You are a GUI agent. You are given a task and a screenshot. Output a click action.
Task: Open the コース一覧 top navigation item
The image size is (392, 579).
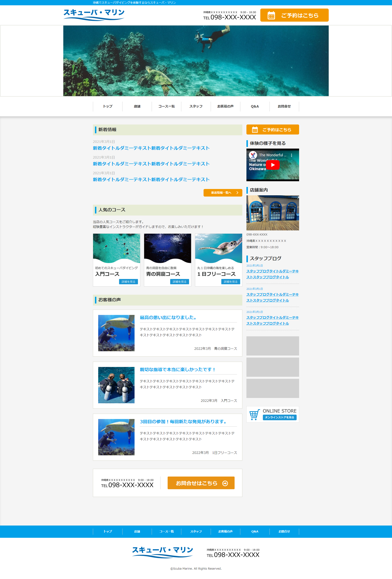click(x=166, y=106)
